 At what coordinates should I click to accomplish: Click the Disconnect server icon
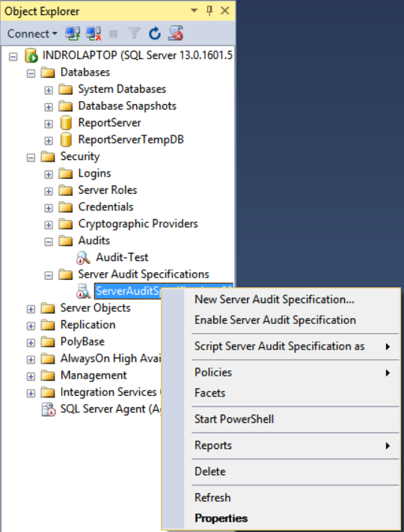94,34
